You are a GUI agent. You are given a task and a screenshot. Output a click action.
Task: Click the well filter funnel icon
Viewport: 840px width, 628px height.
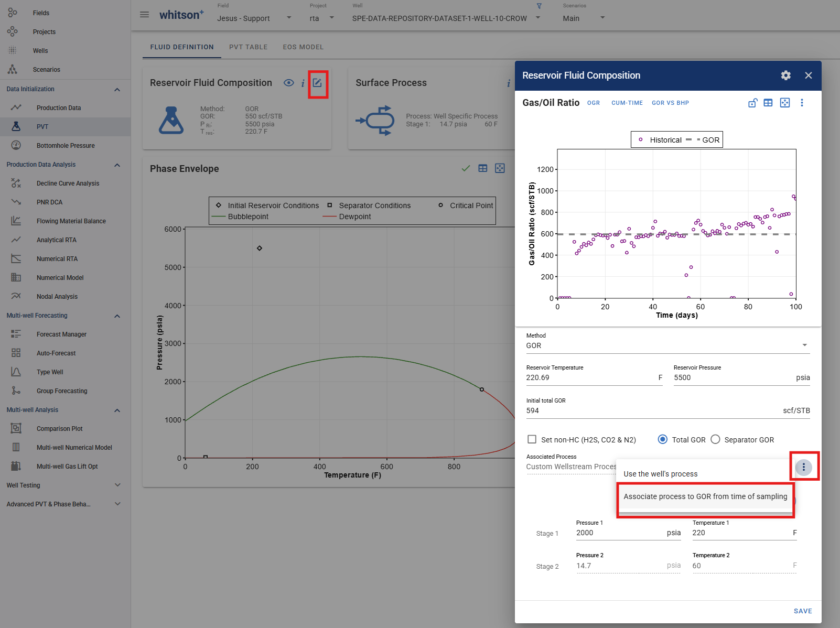tap(539, 6)
